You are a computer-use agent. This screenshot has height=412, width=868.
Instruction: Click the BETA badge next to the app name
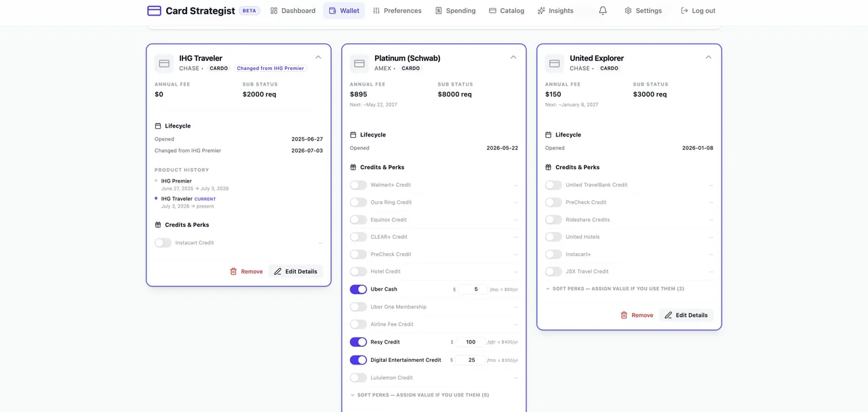(x=250, y=11)
